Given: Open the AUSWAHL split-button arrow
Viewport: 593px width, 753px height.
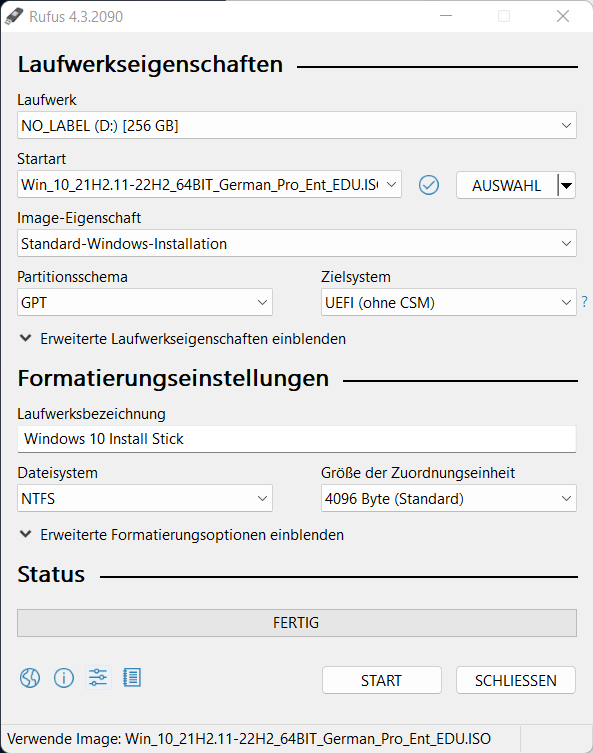Looking at the screenshot, I should tap(567, 185).
